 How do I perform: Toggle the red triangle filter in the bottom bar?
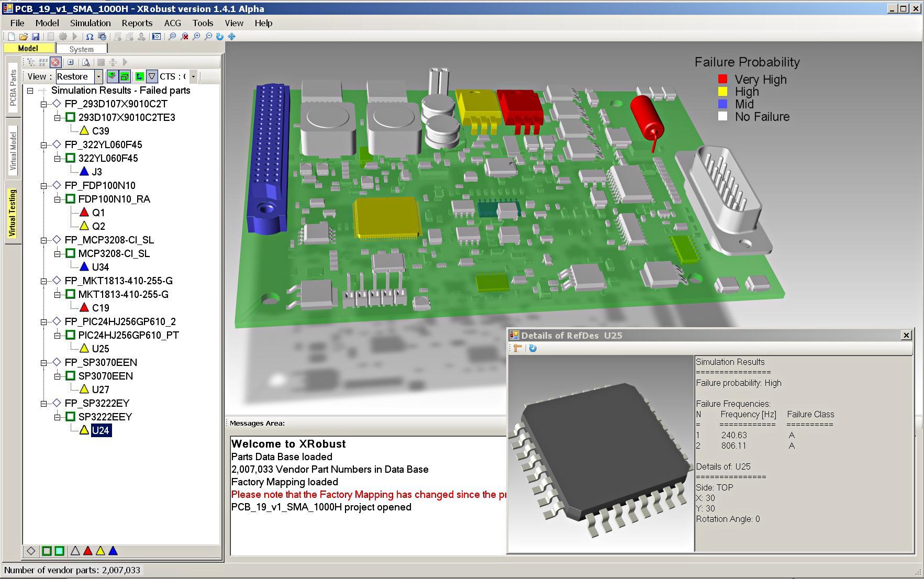[x=88, y=551]
